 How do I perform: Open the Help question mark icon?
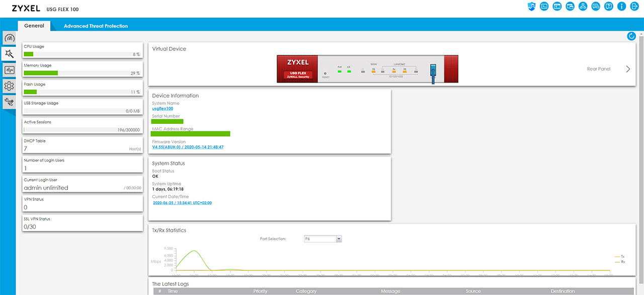click(609, 7)
